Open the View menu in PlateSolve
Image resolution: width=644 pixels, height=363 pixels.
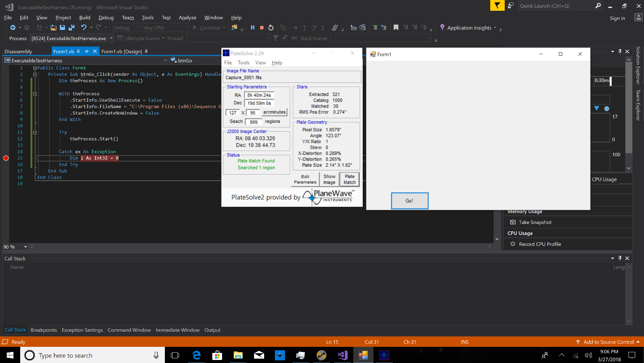260,63
